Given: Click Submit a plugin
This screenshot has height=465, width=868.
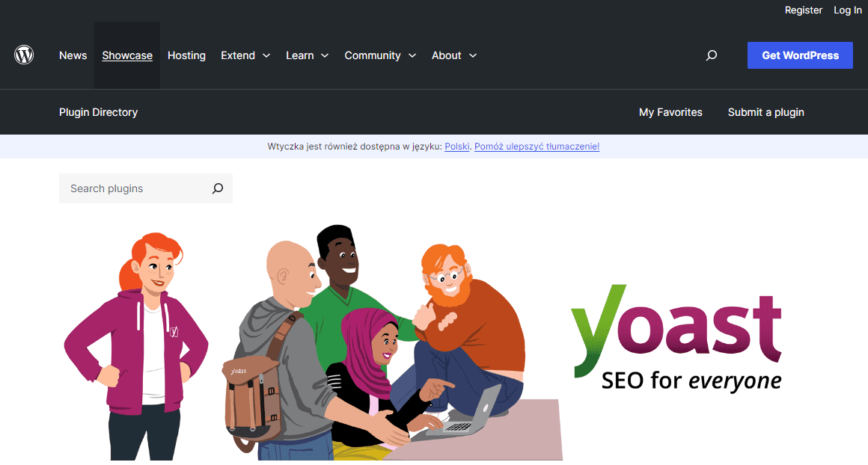Looking at the screenshot, I should (x=765, y=112).
